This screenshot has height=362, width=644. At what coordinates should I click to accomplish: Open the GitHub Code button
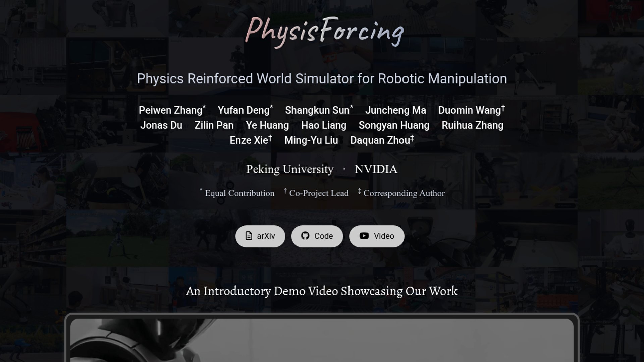click(x=317, y=236)
